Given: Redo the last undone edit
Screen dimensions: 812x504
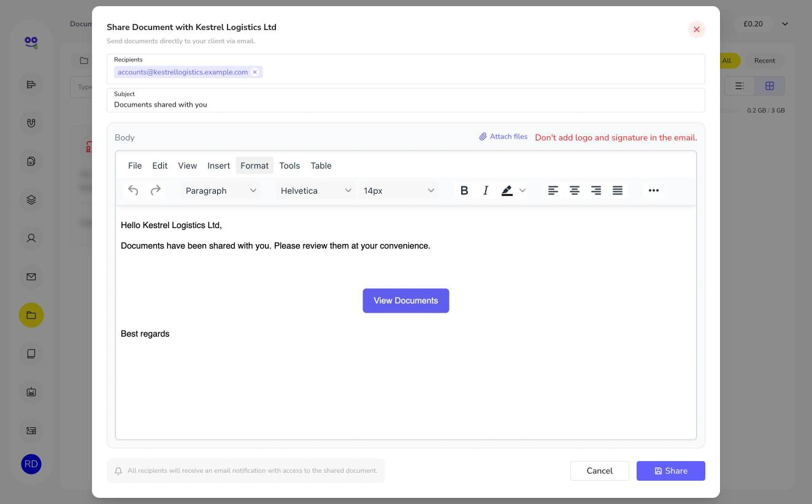Looking at the screenshot, I should point(156,191).
